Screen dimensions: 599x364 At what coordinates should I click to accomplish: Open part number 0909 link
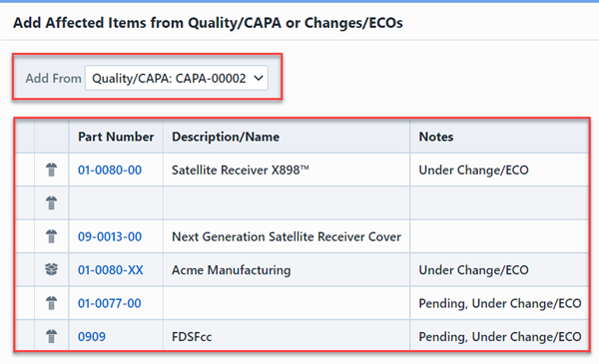point(92,336)
